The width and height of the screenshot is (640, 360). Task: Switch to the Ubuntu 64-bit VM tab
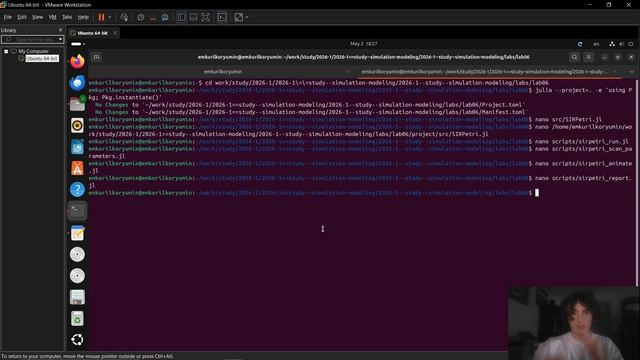pos(92,33)
